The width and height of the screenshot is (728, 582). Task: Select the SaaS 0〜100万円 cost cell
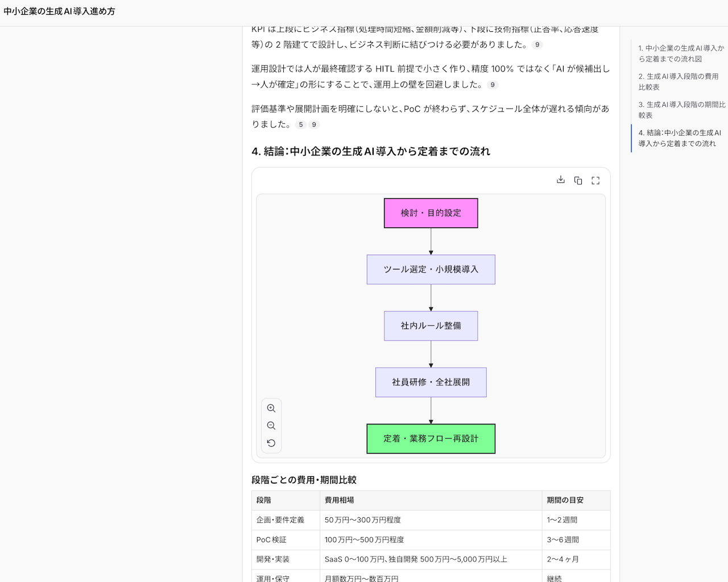(431, 559)
